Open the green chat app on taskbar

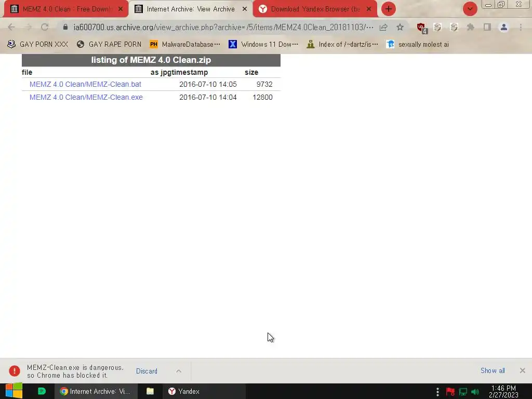(x=42, y=391)
